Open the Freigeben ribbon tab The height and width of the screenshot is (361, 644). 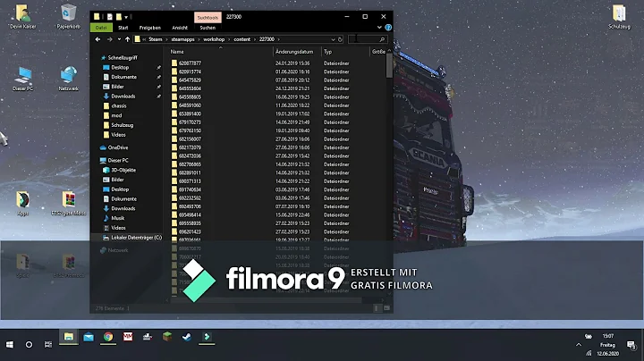click(x=150, y=28)
